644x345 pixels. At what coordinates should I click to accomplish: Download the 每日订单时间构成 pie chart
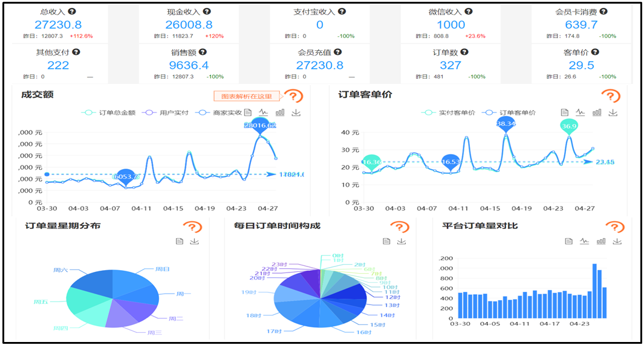(x=402, y=242)
